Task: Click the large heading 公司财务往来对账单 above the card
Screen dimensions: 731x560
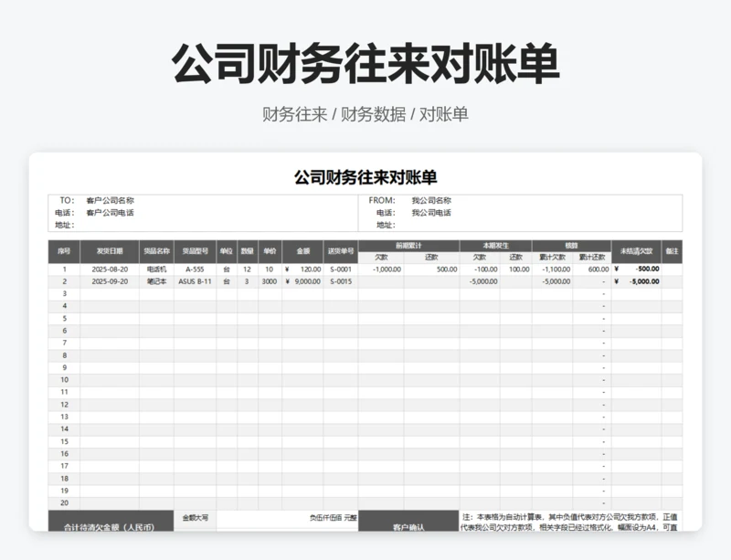Action: coord(365,64)
